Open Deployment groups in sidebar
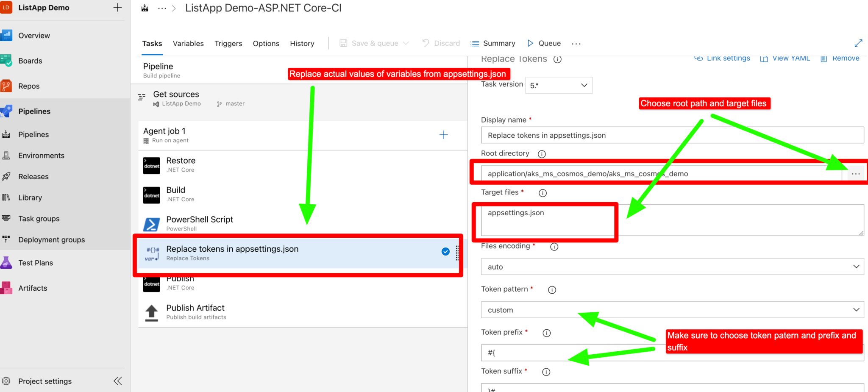The image size is (868, 392). [6, 239]
